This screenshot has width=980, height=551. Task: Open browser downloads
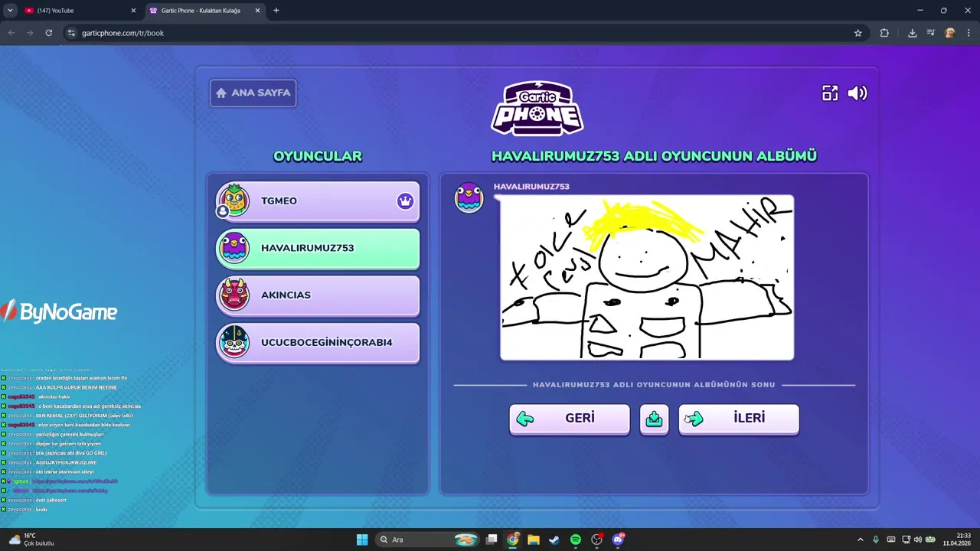pyautogui.click(x=912, y=33)
